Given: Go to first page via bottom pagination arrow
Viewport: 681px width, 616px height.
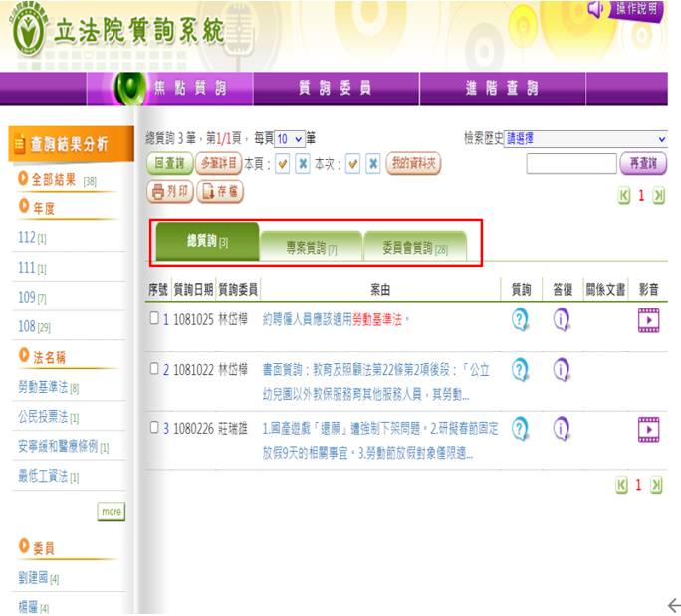Looking at the screenshot, I should (x=623, y=485).
